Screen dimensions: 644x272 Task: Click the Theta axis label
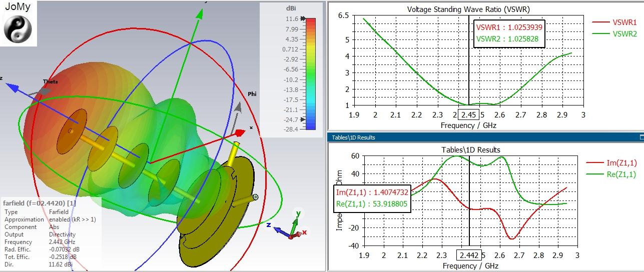click(50, 81)
